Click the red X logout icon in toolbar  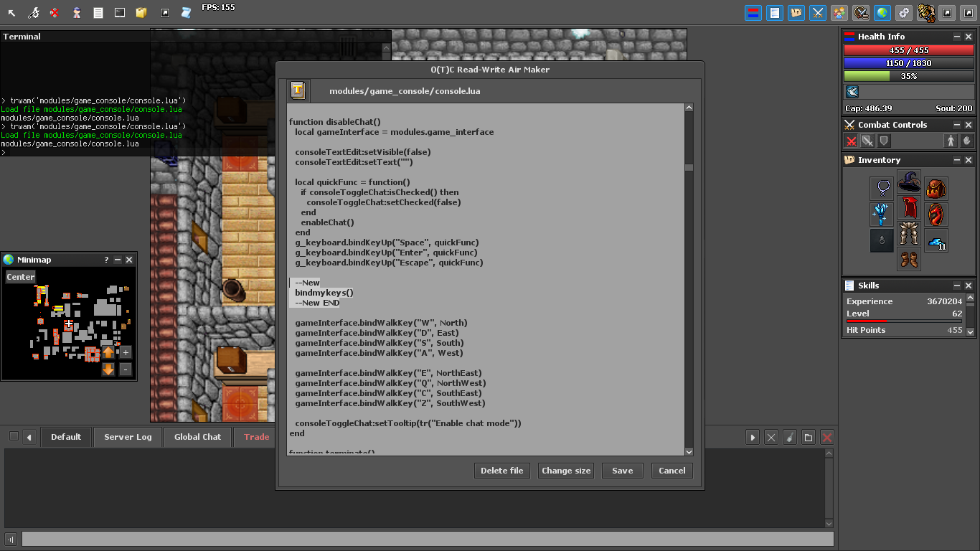[x=55, y=13]
